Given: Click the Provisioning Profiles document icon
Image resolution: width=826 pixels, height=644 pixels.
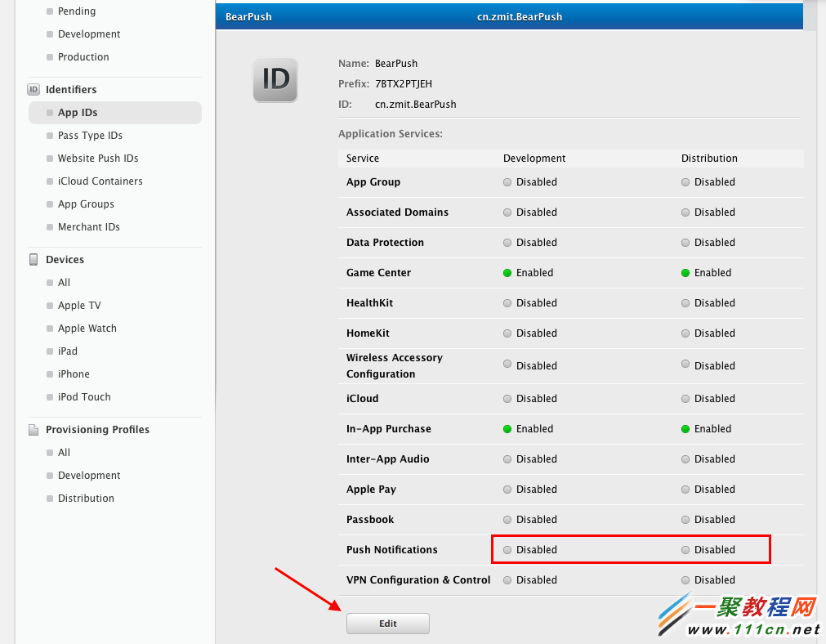Looking at the screenshot, I should tap(33, 429).
